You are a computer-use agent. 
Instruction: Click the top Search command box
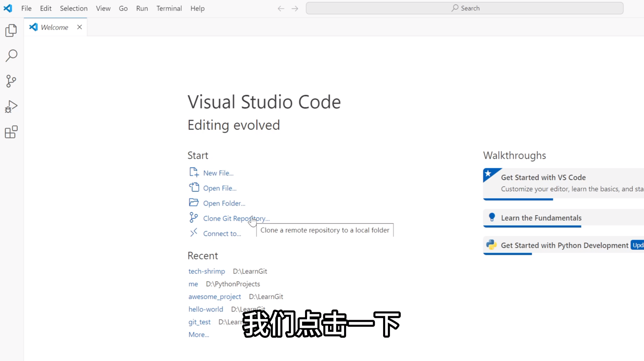coord(464,8)
